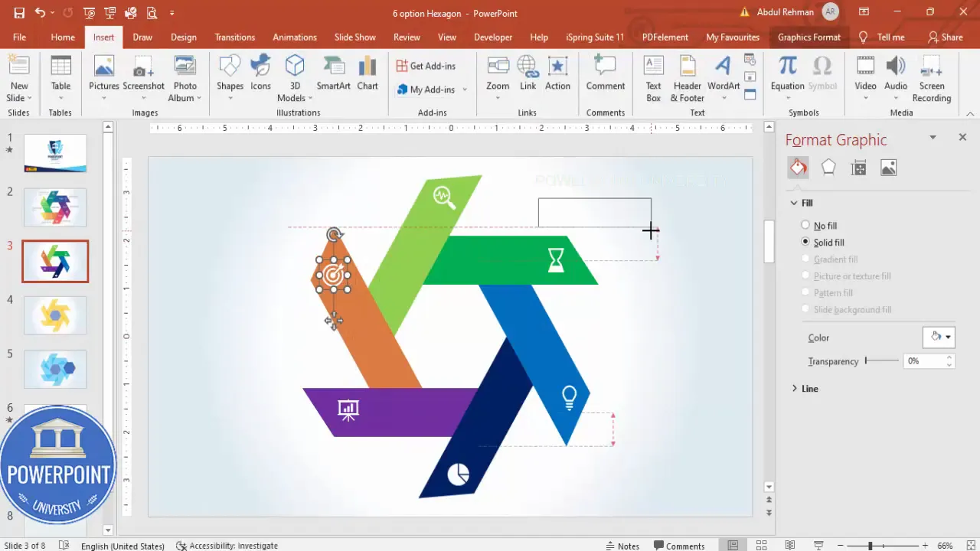Screen dimensions: 980x551
Task: Switch to the Graphics Format tab
Action: click(x=808, y=37)
